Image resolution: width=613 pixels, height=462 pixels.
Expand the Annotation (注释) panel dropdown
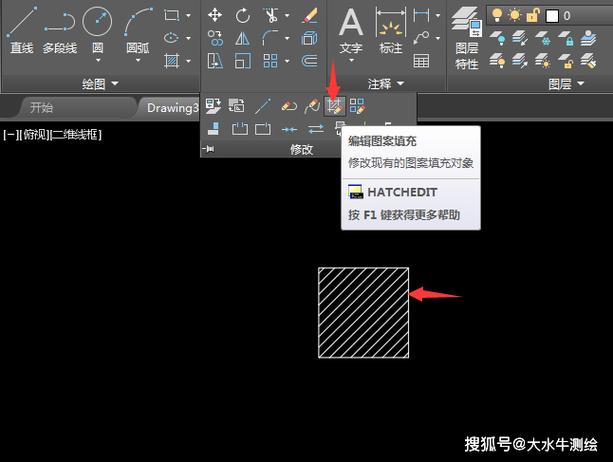point(387,84)
